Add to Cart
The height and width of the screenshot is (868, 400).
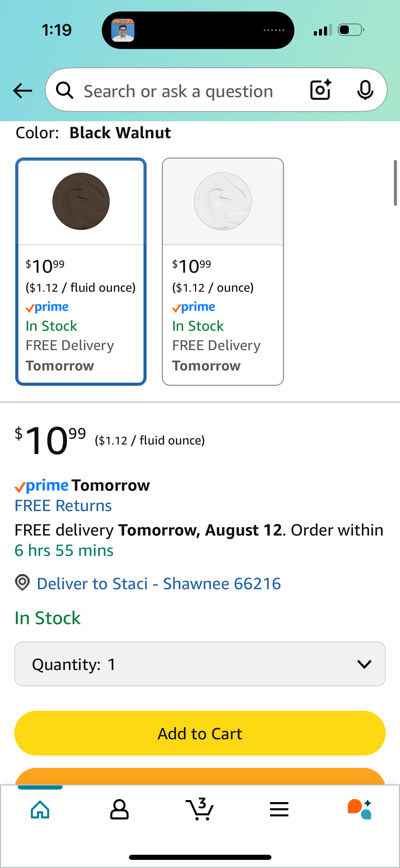(200, 733)
